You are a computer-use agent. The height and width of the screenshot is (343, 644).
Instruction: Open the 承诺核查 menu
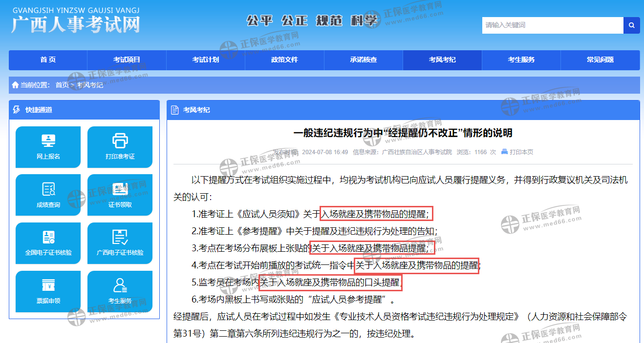click(x=363, y=60)
